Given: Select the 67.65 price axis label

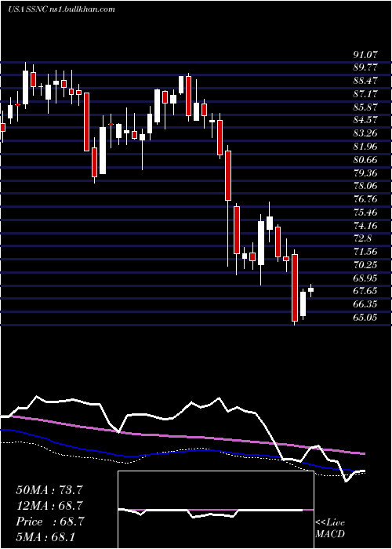Looking at the screenshot, I should coord(365,291).
